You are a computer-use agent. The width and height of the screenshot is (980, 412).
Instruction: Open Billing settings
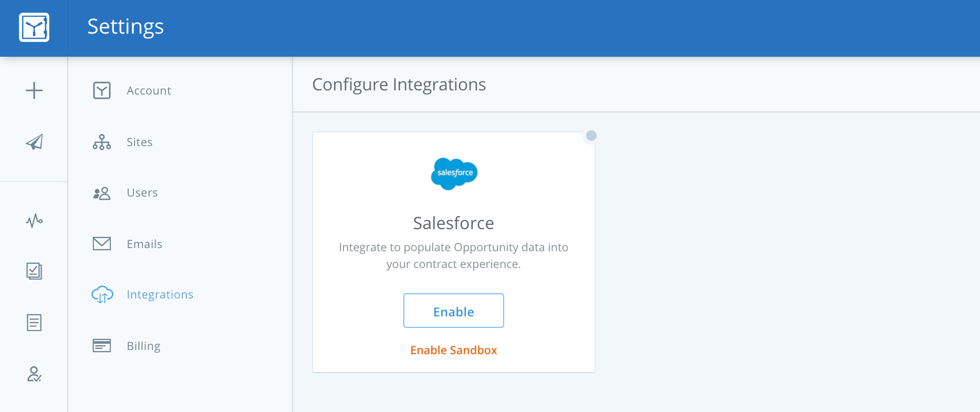click(143, 346)
